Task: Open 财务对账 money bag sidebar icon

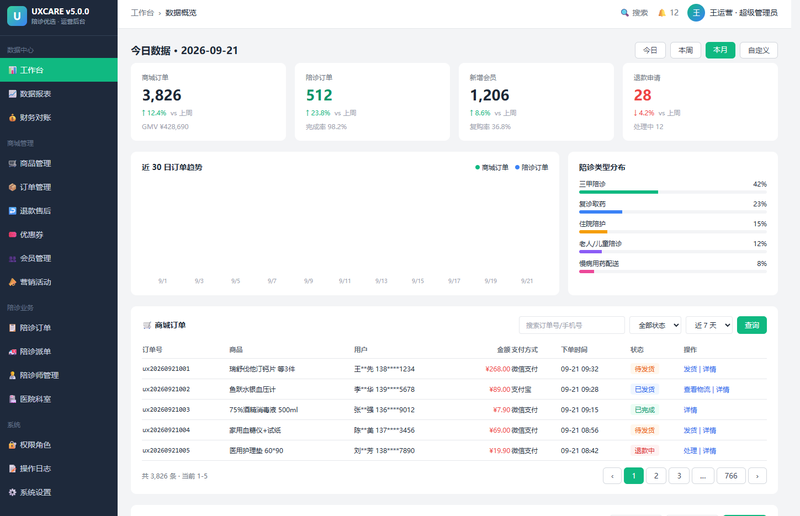Action: click(12, 117)
